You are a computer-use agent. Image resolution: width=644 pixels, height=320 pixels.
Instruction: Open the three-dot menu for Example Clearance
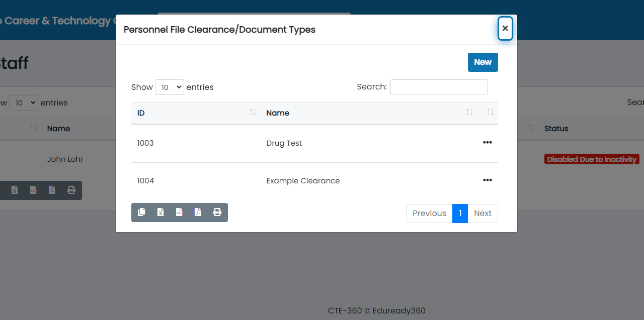tap(487, 180)
